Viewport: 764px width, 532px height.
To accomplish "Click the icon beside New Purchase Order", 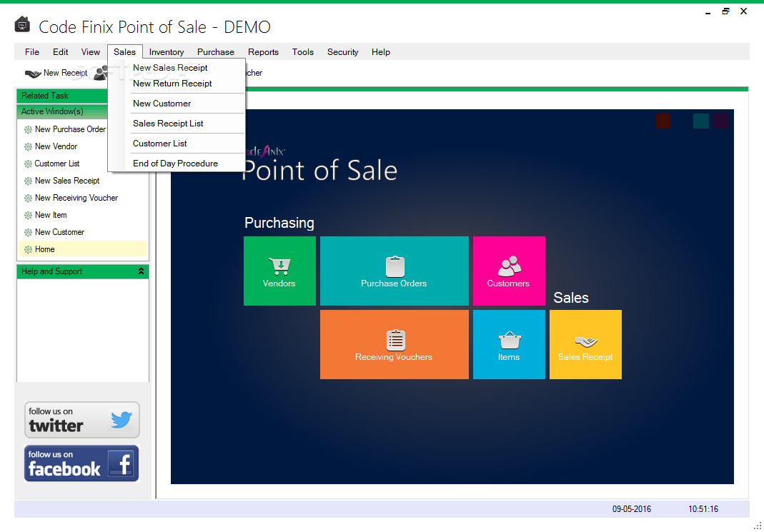I will (29, 129).
